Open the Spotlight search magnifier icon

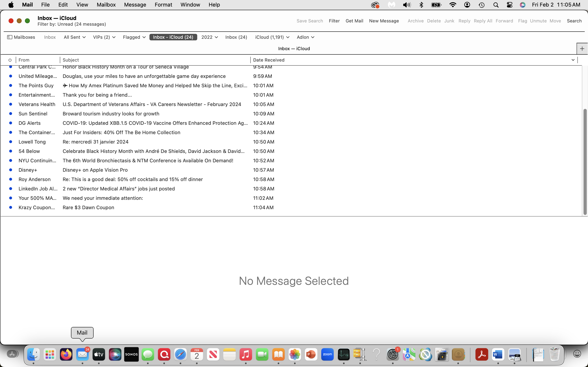coord(496,5)
